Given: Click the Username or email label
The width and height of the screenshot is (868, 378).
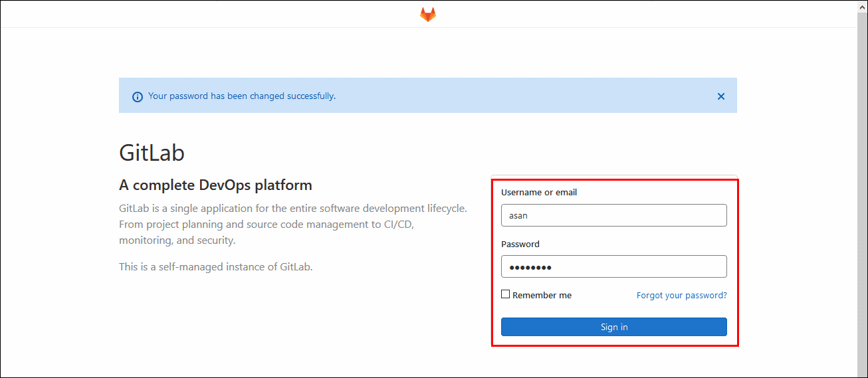Looking at the screenshot, I should [539, 193].
